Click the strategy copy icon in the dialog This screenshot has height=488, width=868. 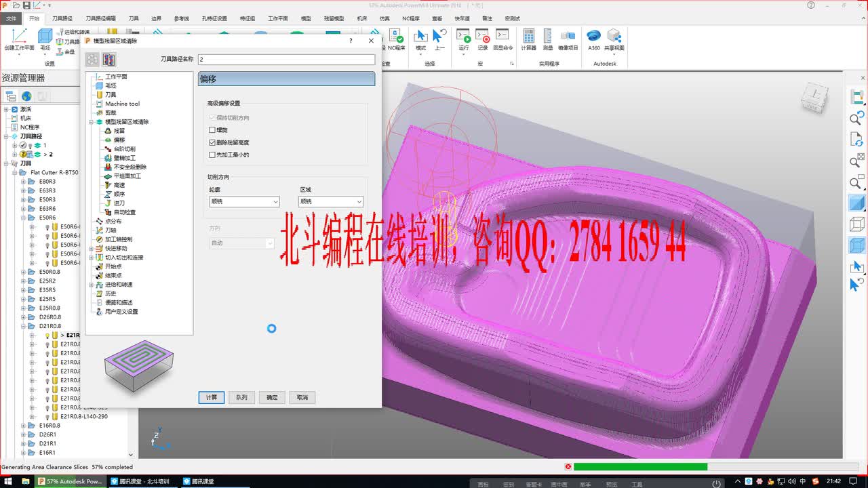108,60
